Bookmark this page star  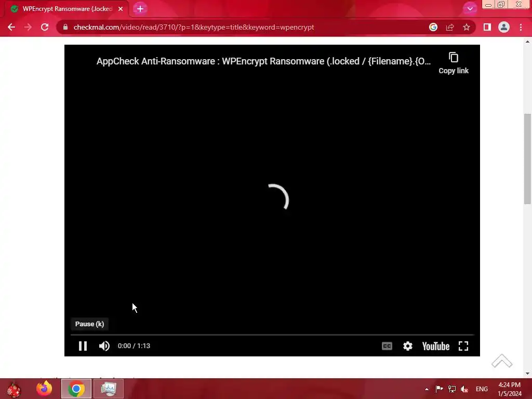pos(467,27)
